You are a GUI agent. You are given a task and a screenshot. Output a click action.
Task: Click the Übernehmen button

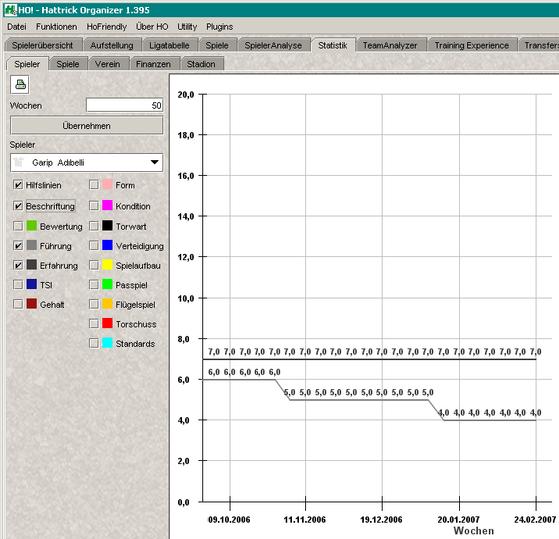(x=86, y=125)
